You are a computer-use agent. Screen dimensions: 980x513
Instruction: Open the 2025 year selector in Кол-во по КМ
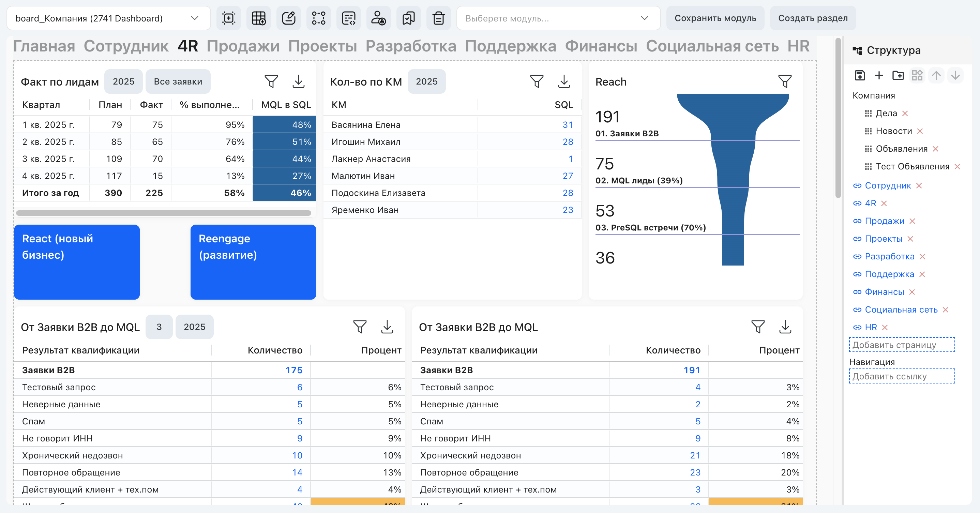[426, 81]
